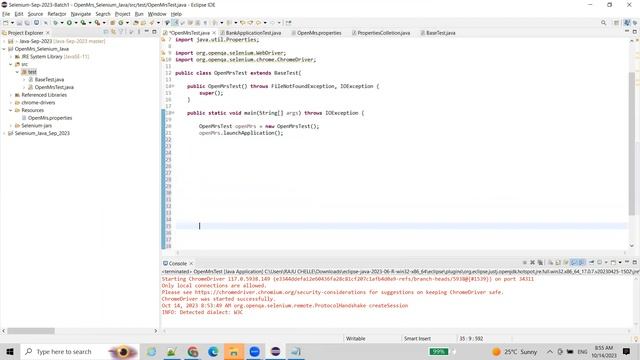Click the Save toolbar icon
The image size is (640, 360).
pyautogui.click(x=19, y=23)
